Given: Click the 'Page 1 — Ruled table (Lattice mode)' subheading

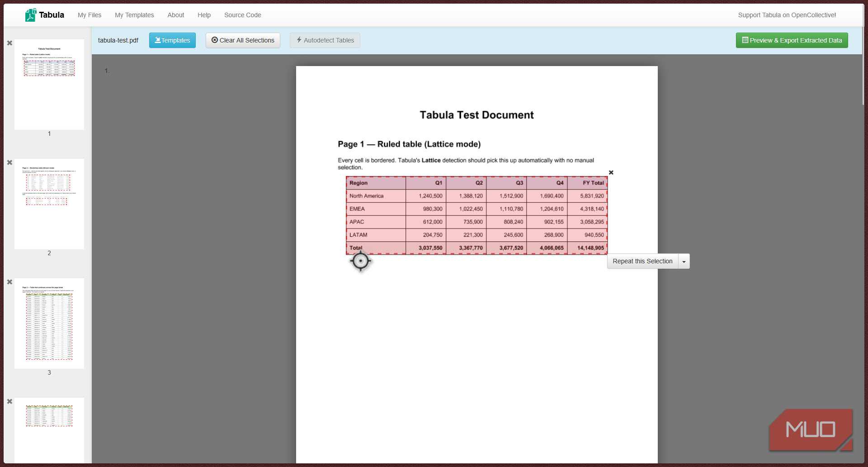Looking at the screenshot, I should 409,144.
